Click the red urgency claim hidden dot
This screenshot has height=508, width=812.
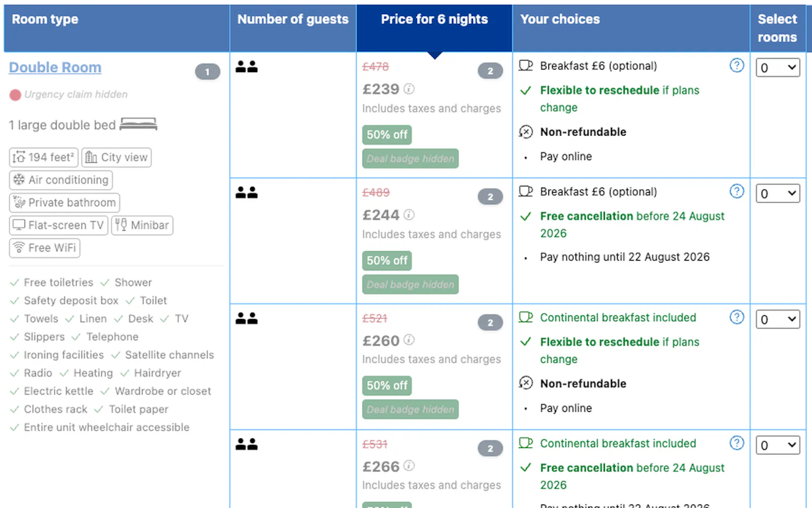[x=15, y=95]
